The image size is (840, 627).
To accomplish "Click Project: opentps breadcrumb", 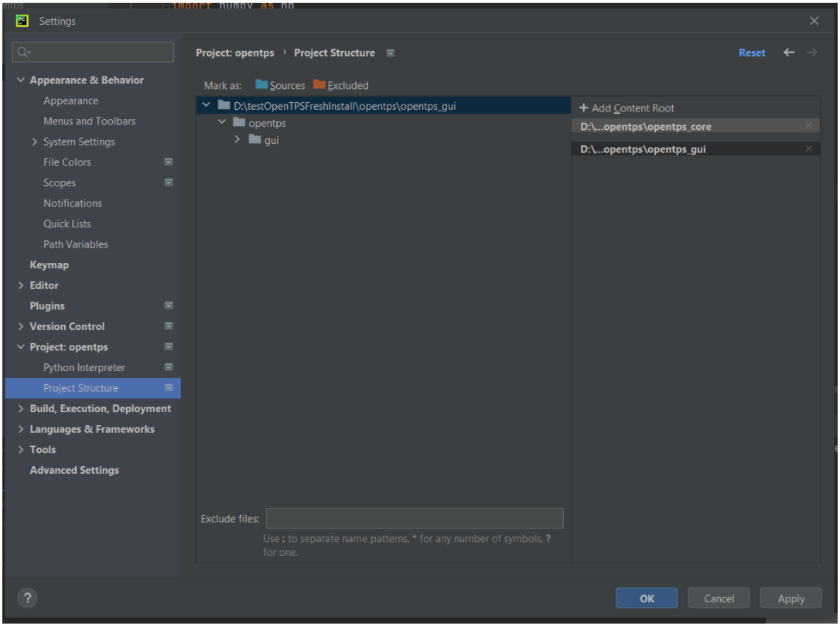I will tap(234, 53).
